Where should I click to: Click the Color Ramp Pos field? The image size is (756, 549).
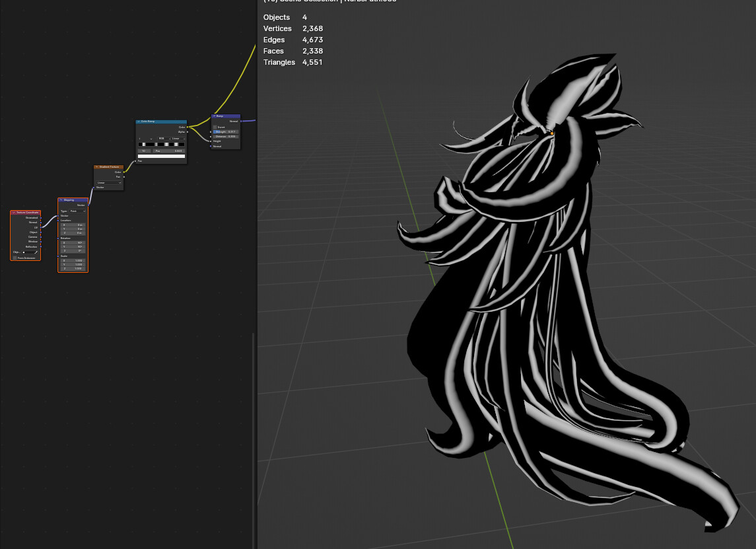(169, 151)
